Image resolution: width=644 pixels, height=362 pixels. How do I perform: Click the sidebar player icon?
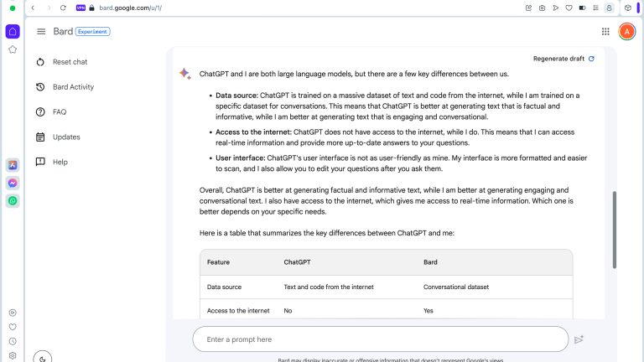coord(13,313)
